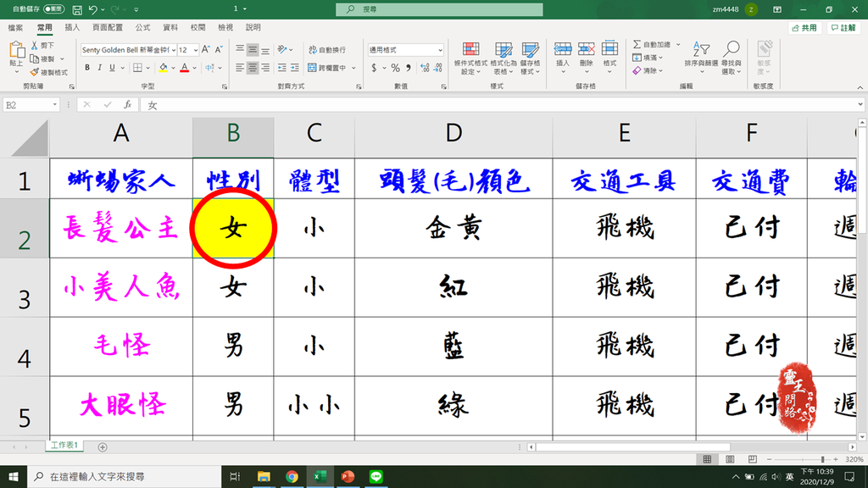Click the Format cells (格式) icon
The image size is (868, 488).
coord(609,48)
